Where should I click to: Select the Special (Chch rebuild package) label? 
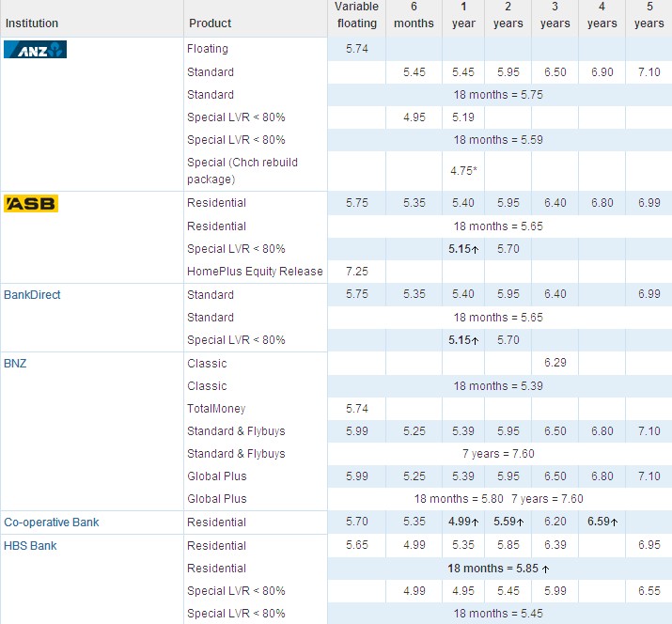point(242,170)
